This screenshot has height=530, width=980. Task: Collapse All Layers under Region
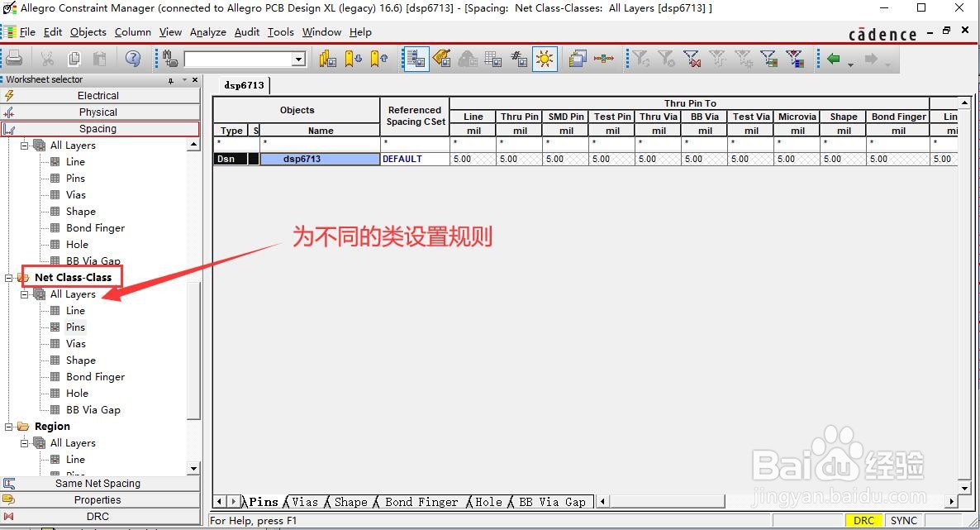24,443
